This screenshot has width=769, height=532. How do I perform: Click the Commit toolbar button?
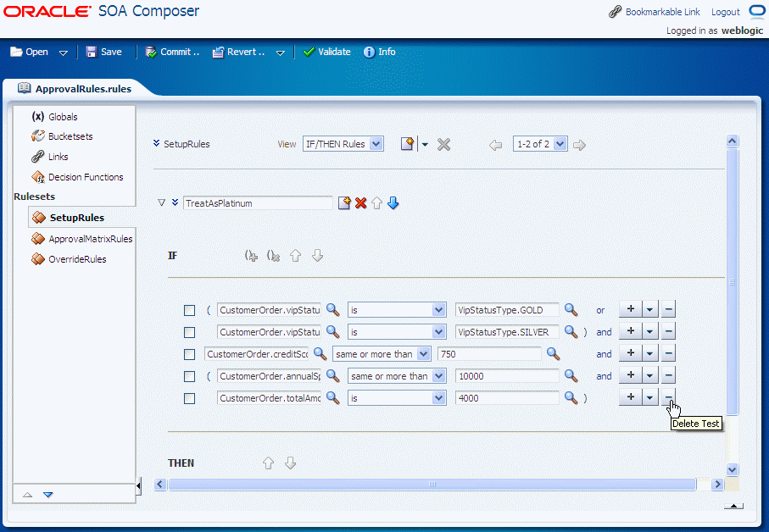click(x=173, y=52)
